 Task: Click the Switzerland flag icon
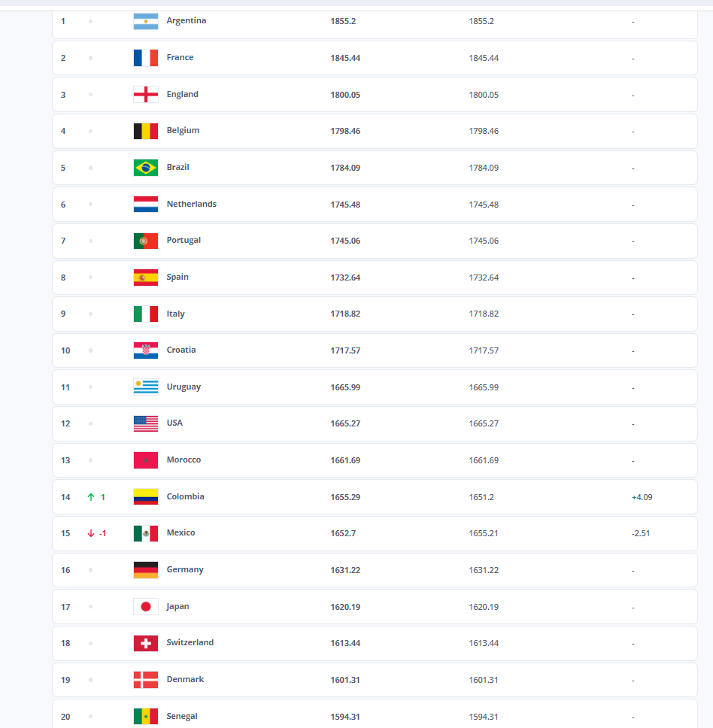click(x=145, y=643)
